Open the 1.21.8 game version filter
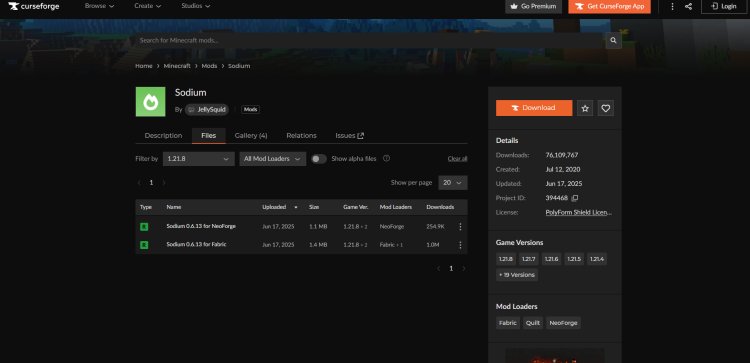 pos(199,159)
